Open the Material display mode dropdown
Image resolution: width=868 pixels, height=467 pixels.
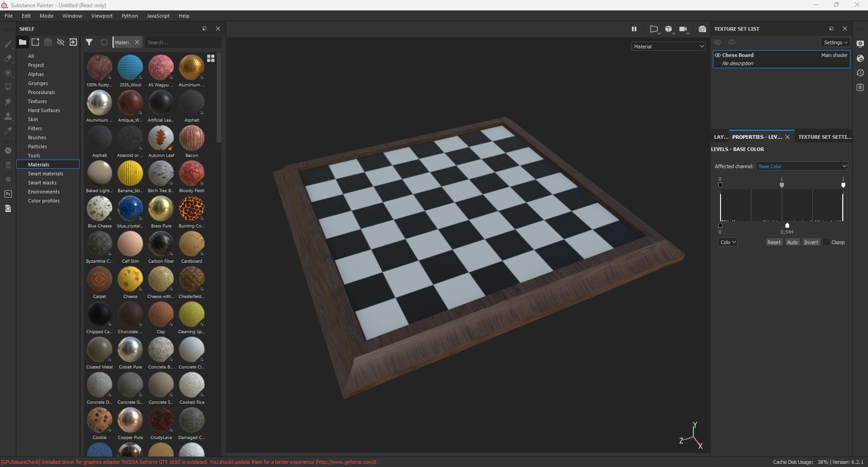tap(668, 46)
